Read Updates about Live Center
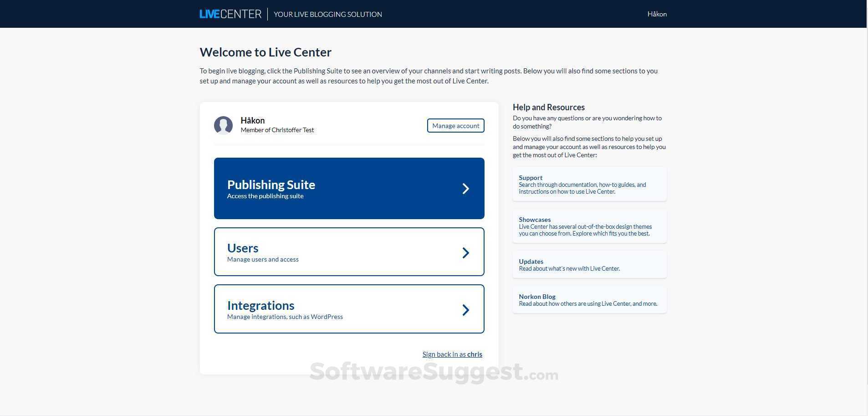 (589, 264)
